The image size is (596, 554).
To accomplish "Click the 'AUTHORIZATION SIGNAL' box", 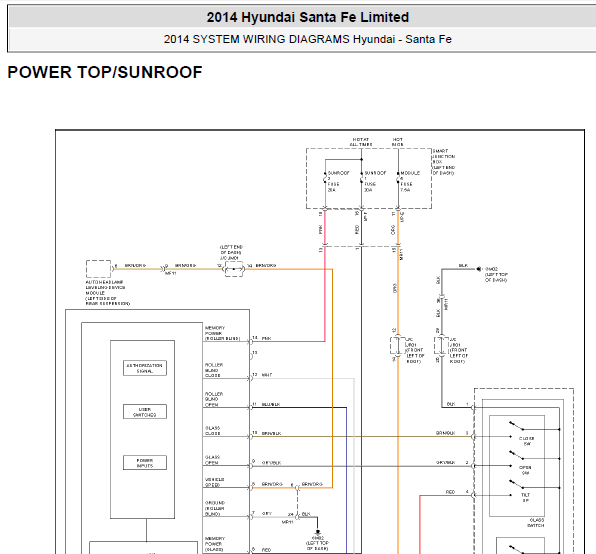I will click(x=145, y=368).
